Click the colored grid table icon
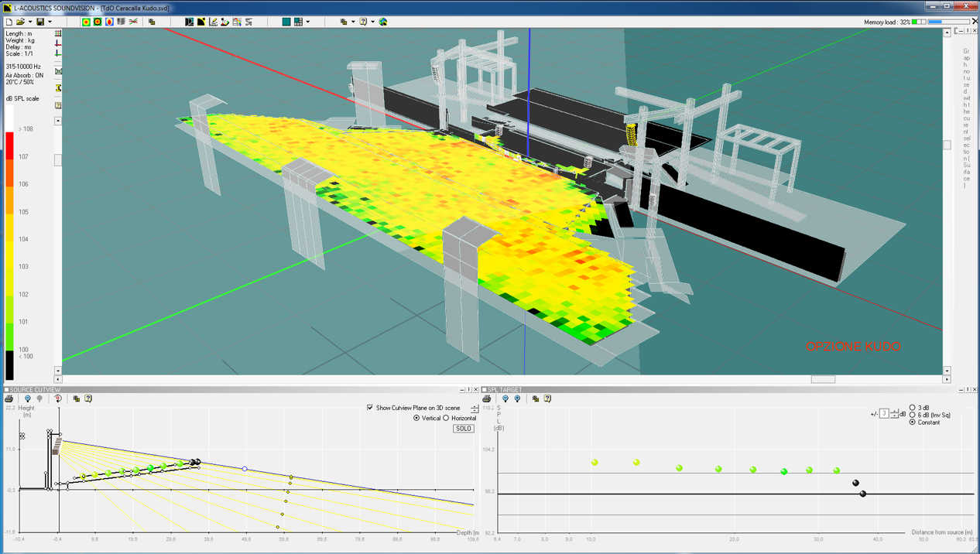The height and width of the screenshot is (554, 980). pos(236,22)
